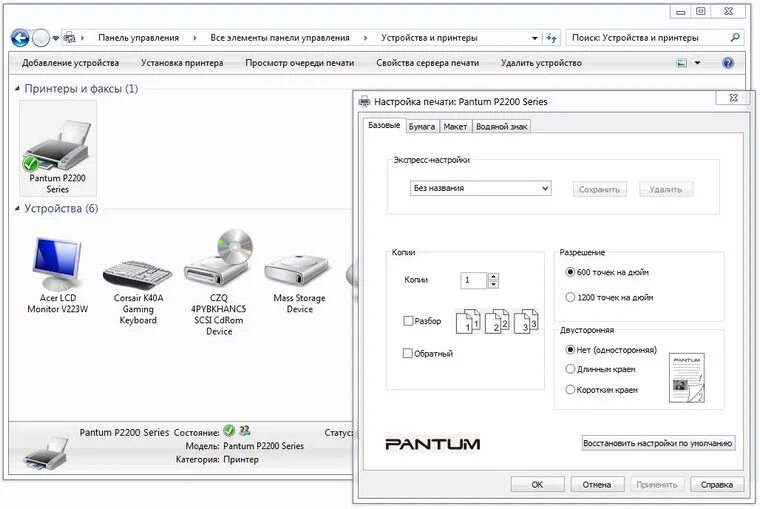Select 600 точек на дюйм resolution
The width and height of the screenshot is (760, 509).
click(x=570, y=272)
